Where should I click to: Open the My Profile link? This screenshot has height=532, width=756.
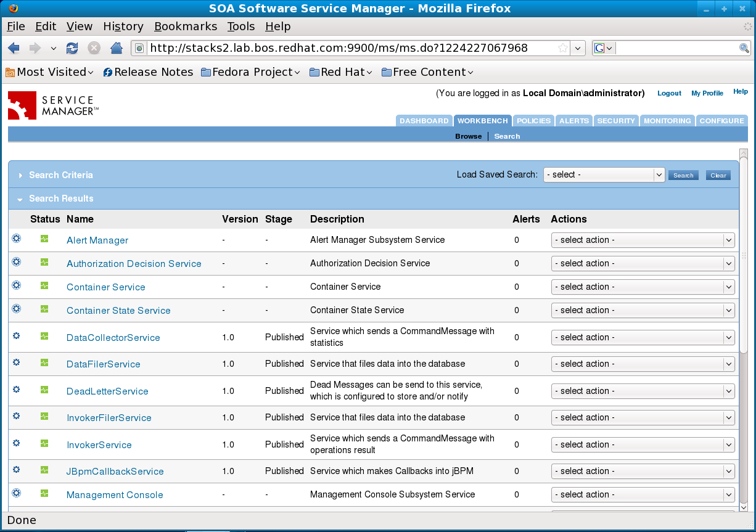(707, 93)
